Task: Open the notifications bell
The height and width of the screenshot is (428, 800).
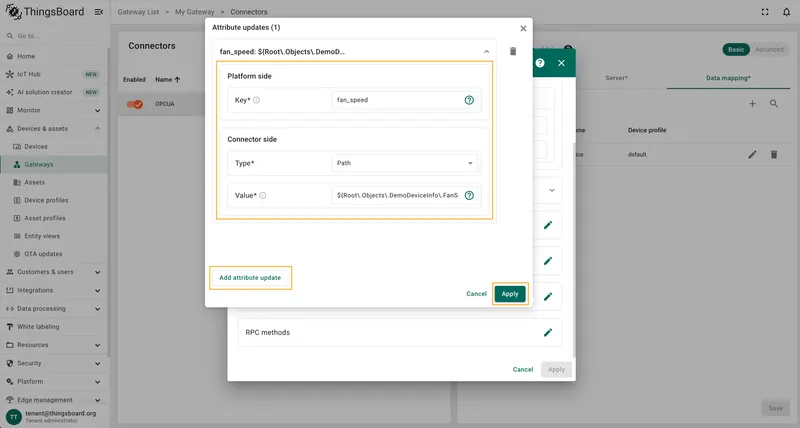Action: (786, 12)
